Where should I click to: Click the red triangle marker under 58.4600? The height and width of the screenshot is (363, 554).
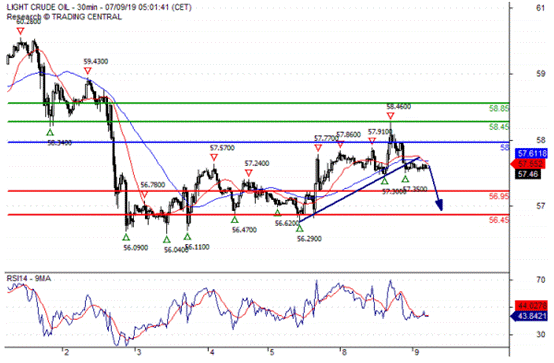(x=390, y=116)
